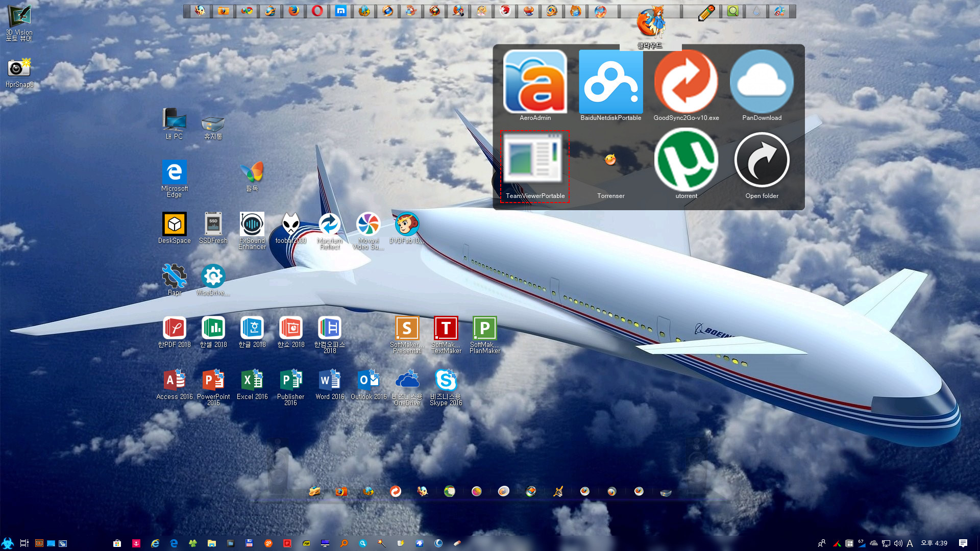Open the 내 PC desktop icon
Screen dimensions: 980x551
click(174, 124)
